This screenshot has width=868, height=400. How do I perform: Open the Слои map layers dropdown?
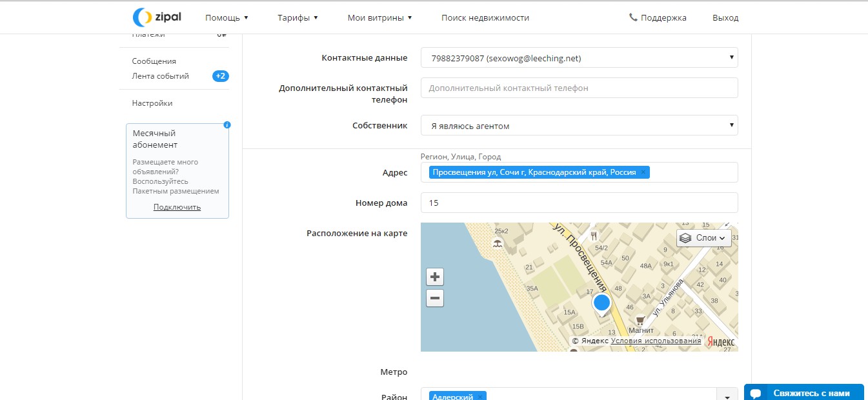pos(704,238)
